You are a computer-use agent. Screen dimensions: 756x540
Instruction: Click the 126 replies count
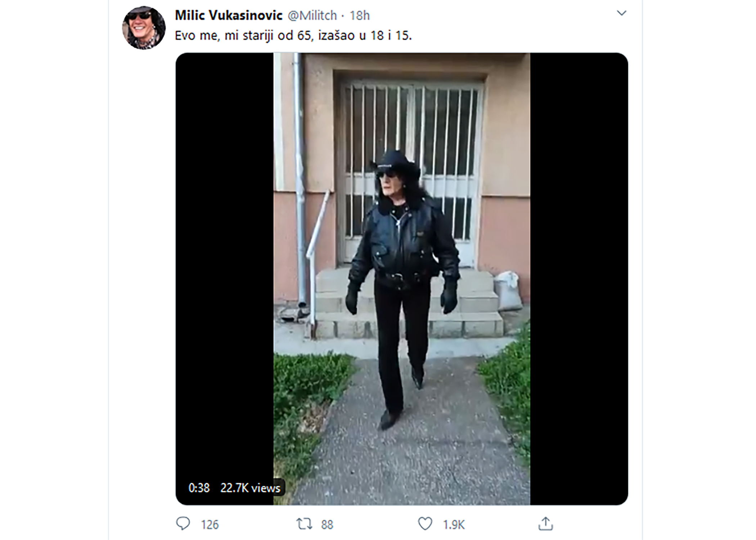point(210,525)
